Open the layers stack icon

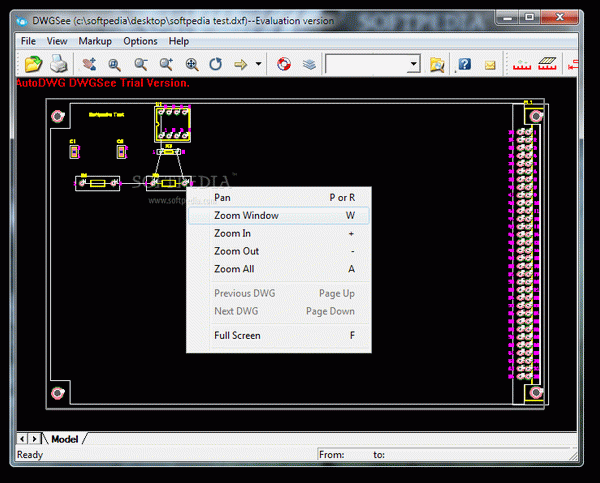coord(309,64)
